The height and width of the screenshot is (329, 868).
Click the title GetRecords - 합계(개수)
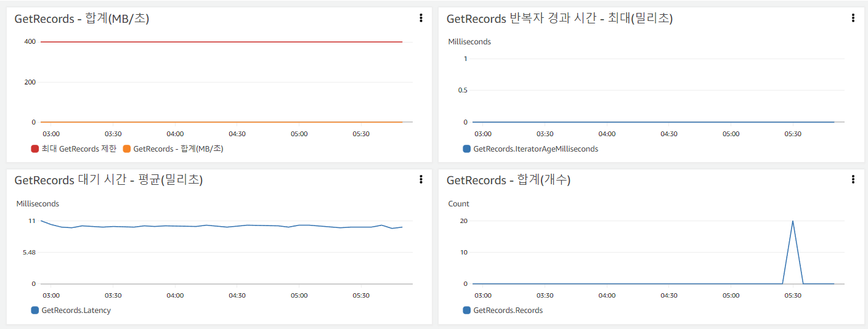[508, 180]
